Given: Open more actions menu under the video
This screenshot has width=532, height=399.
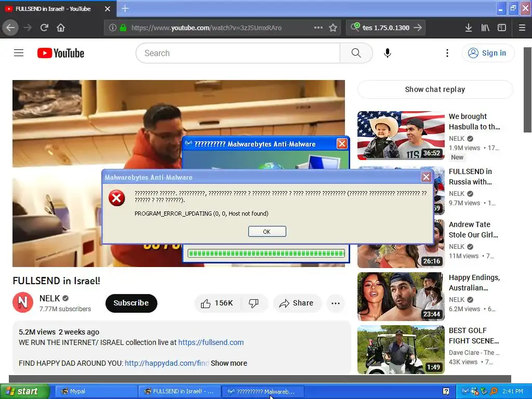Looking at the screenshot, I should click(336, 303).
